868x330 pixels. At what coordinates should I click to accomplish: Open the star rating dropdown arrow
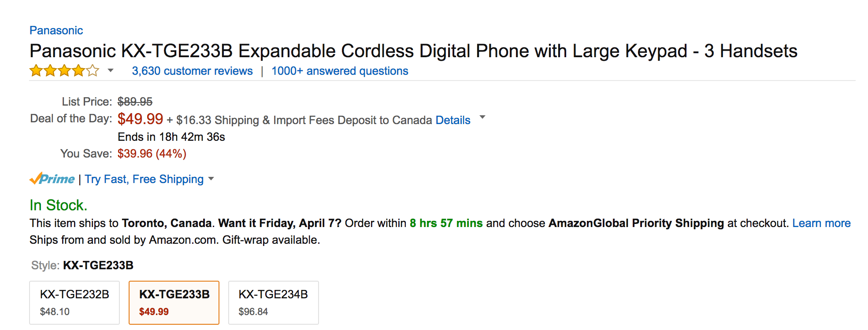click(111, 70)
